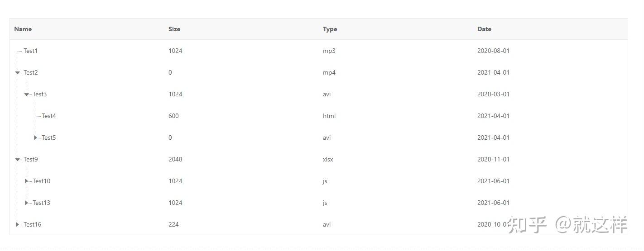Collapse the Test2 tree node
The width and height of the screenshot is (644, 251).
pos(17,72)
